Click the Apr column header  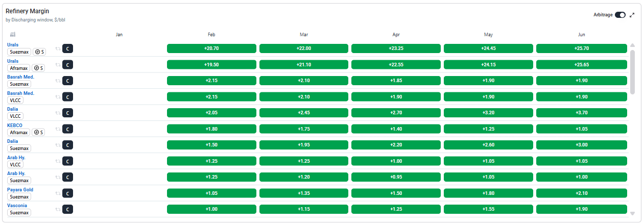(396, 35)
